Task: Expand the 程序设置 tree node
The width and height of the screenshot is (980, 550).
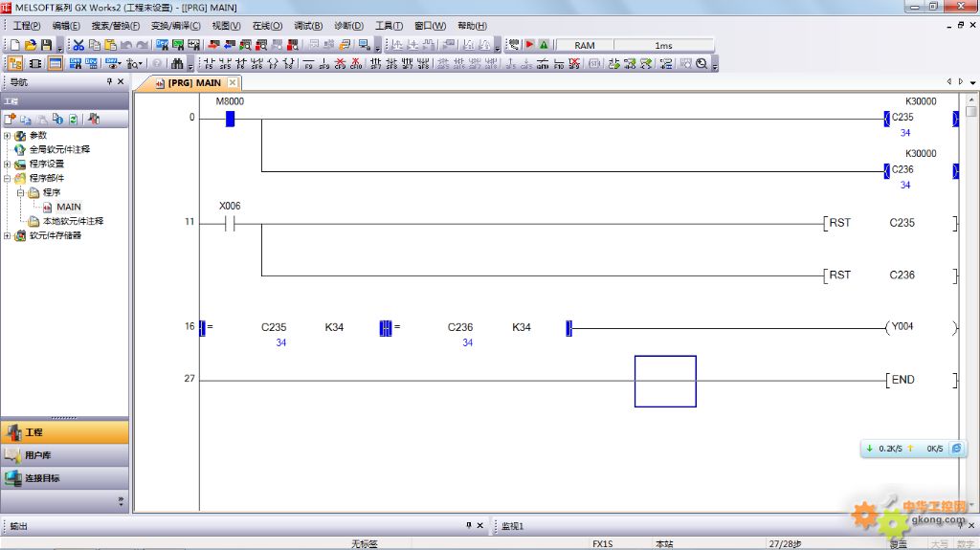Action: (7, 165)
